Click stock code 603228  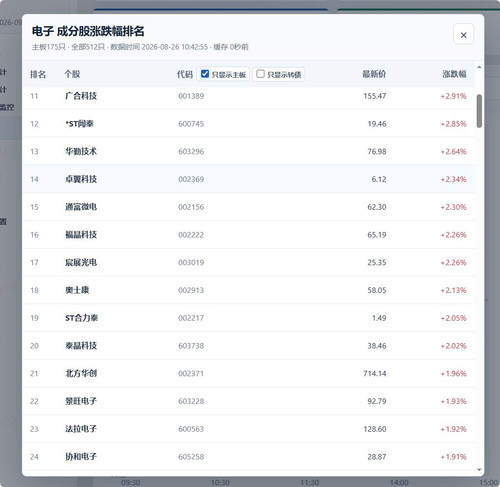(x=191, y=401)
